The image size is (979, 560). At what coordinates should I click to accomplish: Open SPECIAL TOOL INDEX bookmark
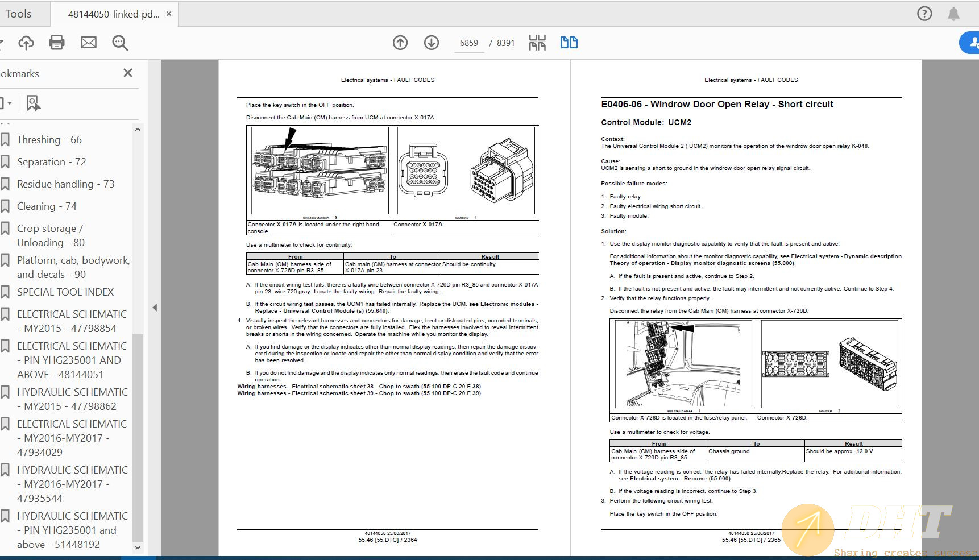click(65, 292)
